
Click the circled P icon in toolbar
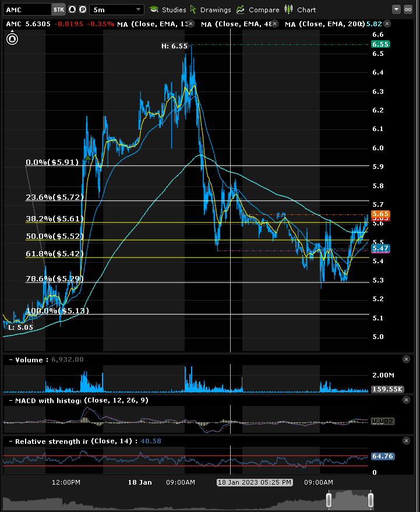point(83,9)
